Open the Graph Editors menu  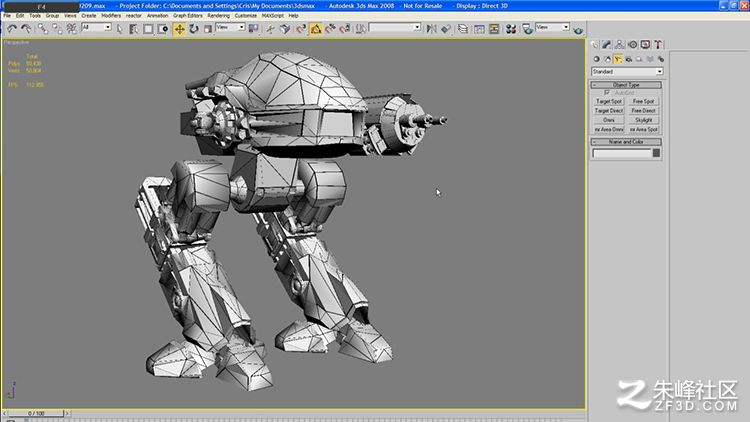point(188,16)
